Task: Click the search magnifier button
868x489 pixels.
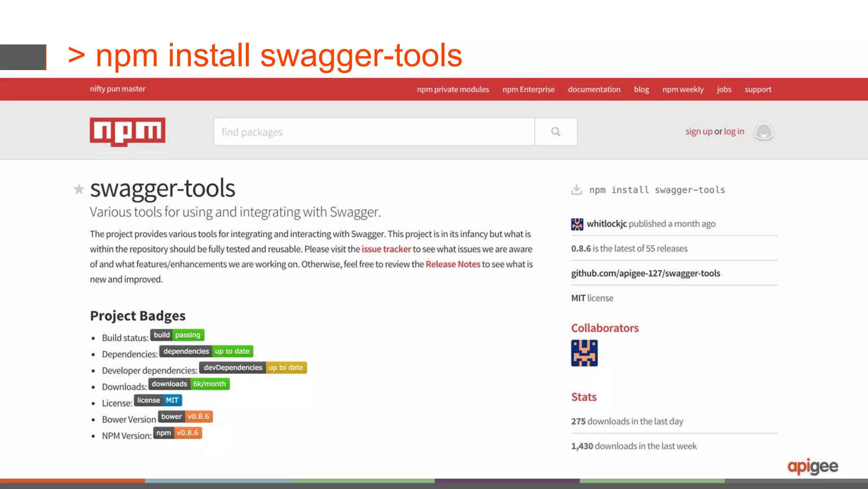Action: (x=556, y=132)
